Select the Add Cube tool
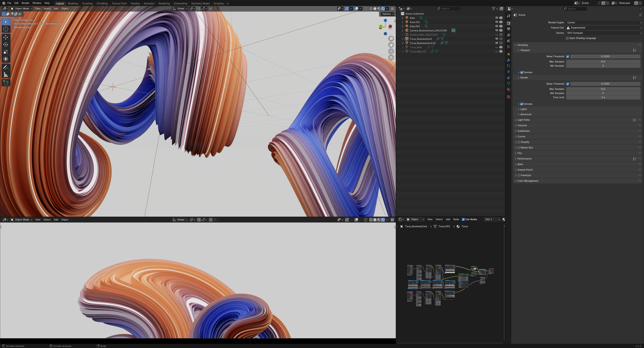 [x=6, y=83]
